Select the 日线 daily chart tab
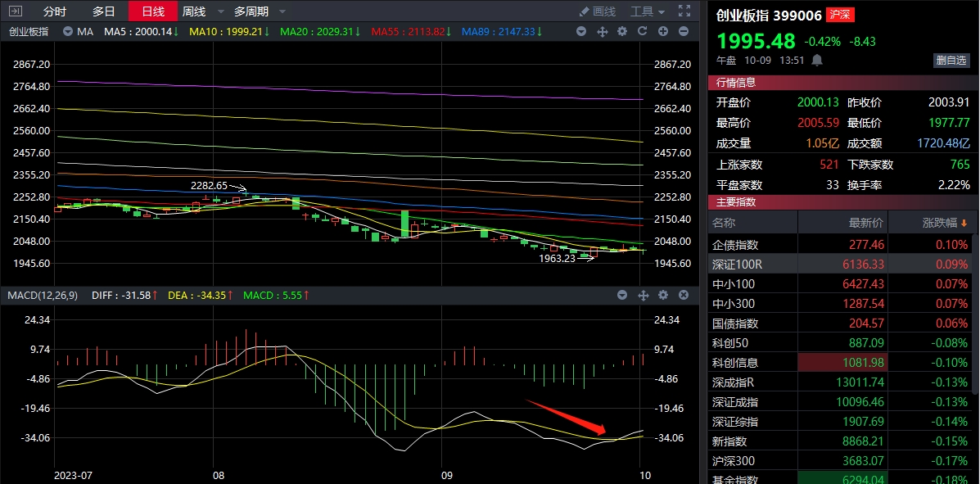The width and height of the screenshot is (980, 484). pos(152,11)
